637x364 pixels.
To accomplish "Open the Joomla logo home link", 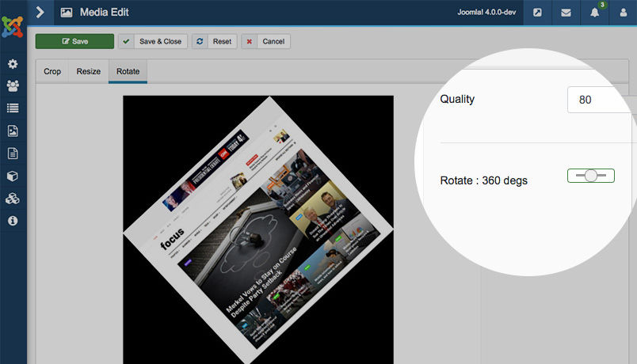I will [13, 27].
